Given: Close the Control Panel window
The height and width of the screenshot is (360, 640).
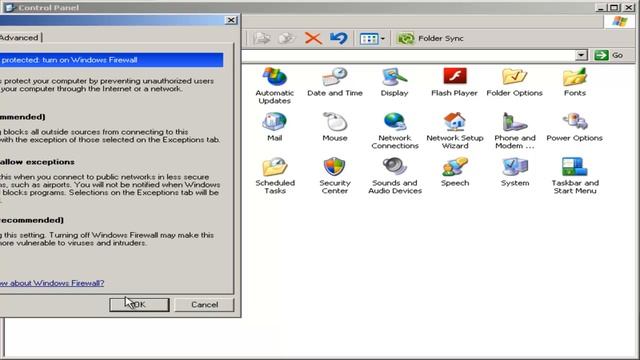Looking at the screenshot, I should (629, 7).
